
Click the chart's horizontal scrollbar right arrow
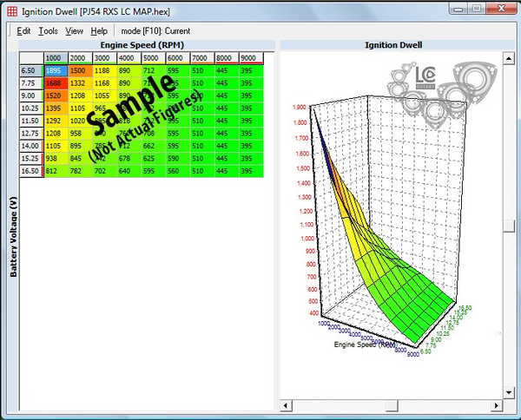click(x=497, y=405)
